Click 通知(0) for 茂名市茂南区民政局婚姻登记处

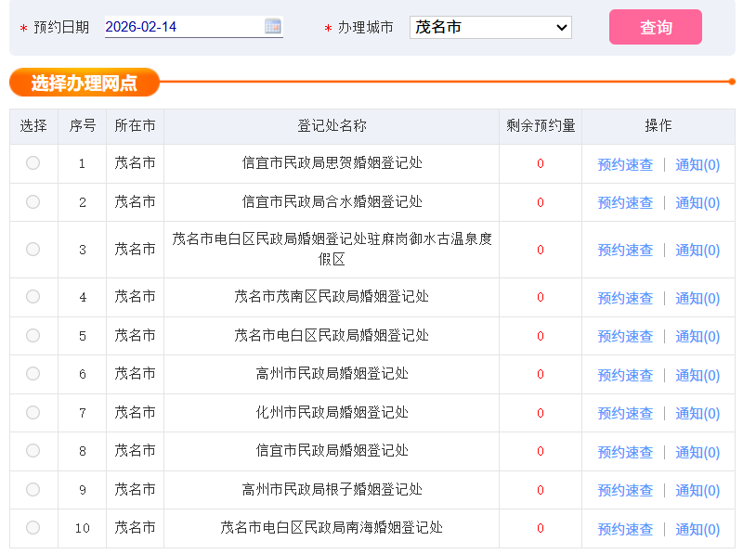[x=697, y=297]
